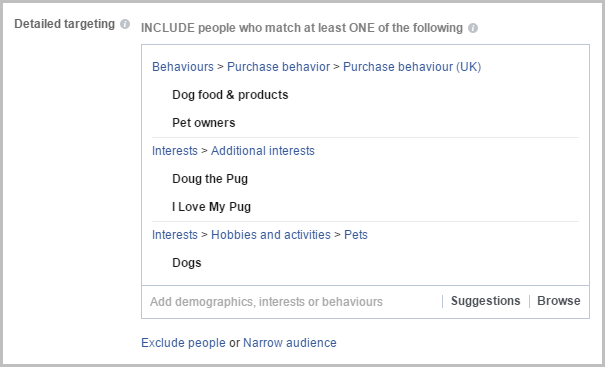
Task: Open the Purchase behavior breadcrumb link
Action: [279, 67]
